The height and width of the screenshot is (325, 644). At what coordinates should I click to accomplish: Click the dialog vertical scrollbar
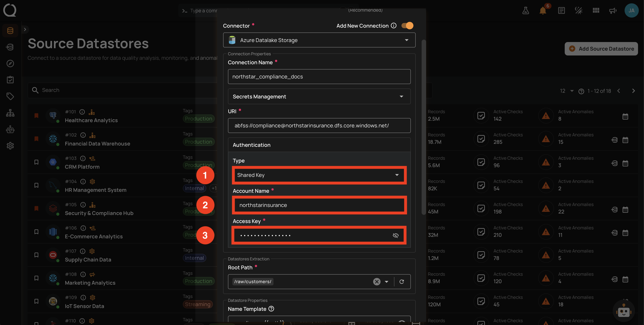click(x=423, y=127)
